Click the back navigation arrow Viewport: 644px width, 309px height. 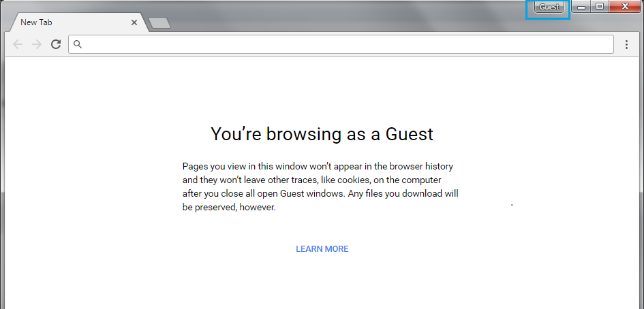click(x=18, y=44)
